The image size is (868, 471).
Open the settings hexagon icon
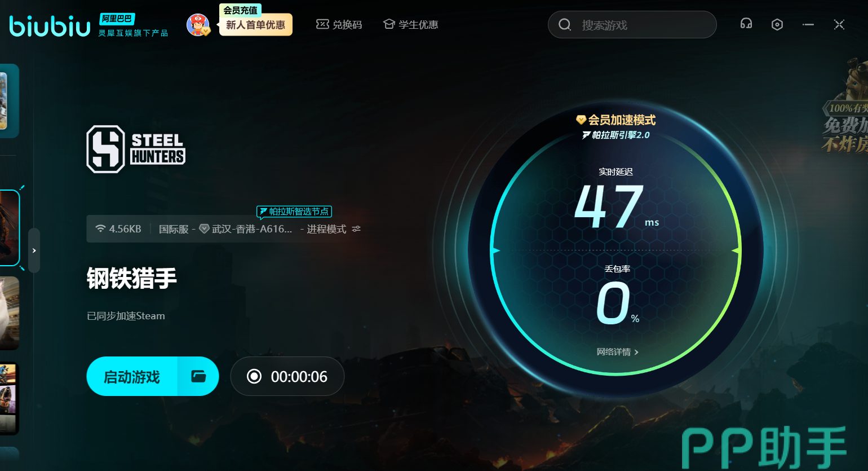777,24
